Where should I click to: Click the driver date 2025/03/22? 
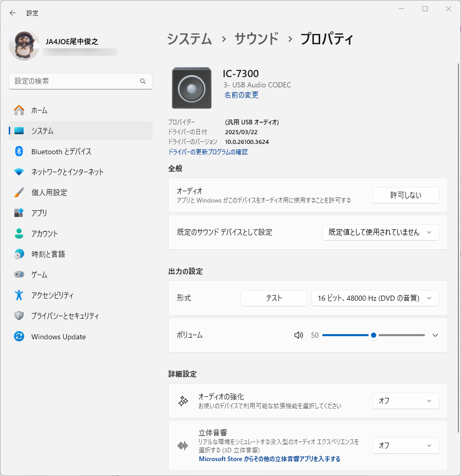pyautogui.click(x=241, y=132)
